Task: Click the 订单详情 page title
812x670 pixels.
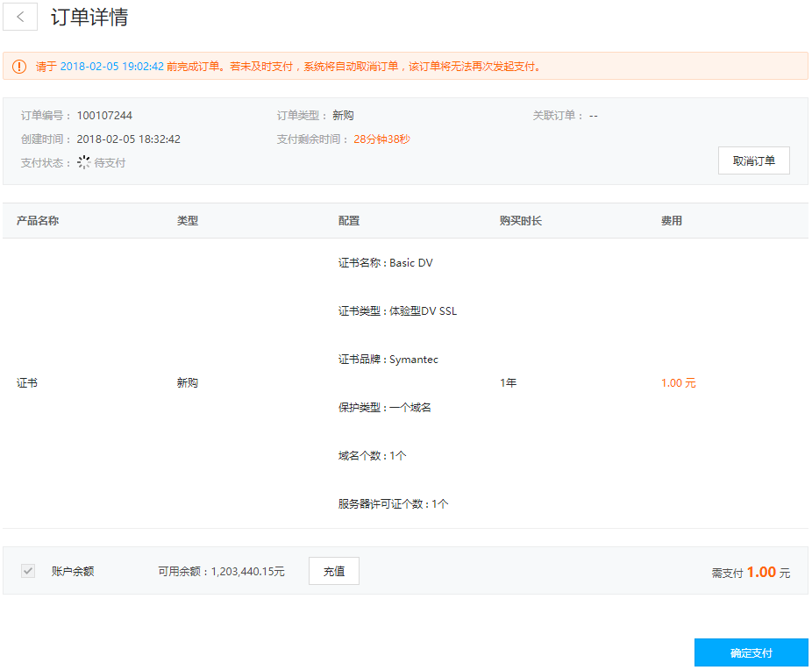Action: (89, 18)
